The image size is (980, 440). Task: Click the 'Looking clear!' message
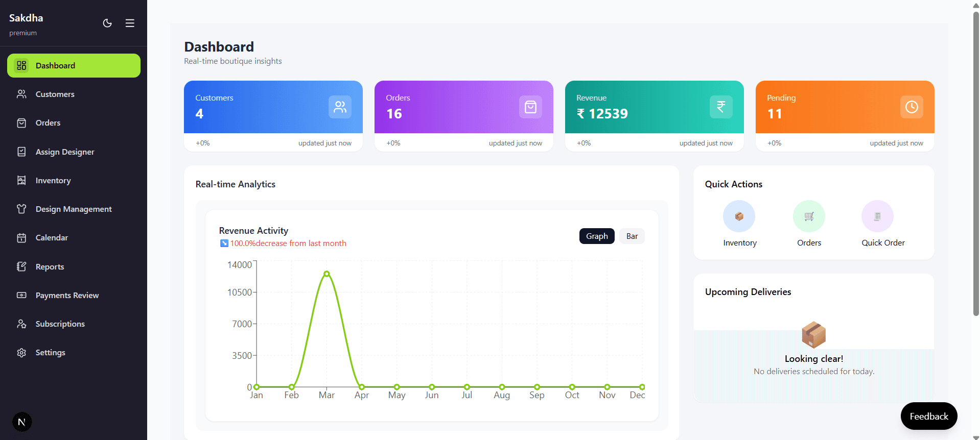pyautogui.click(x=814, y=359)
